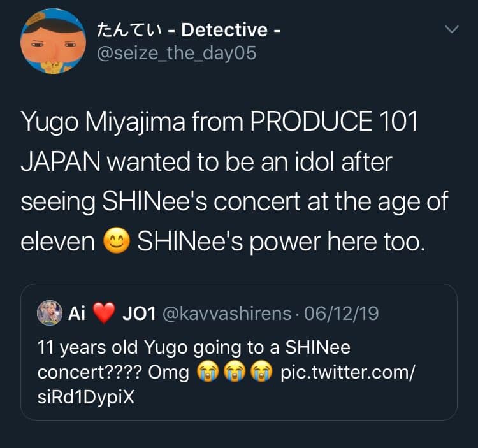
Task: Open the tweet options chevron menu
Action: coord(451,30)
